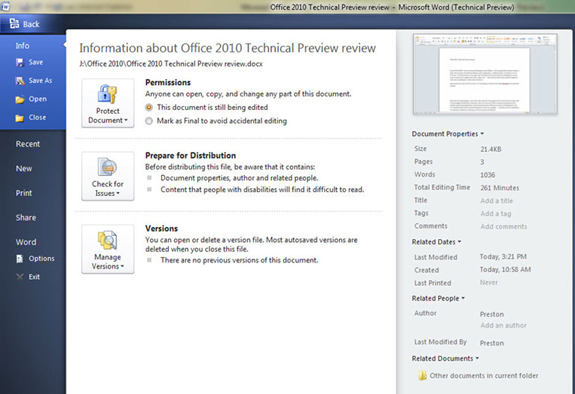Select 'This document is still being edited'

click(149, 107)
